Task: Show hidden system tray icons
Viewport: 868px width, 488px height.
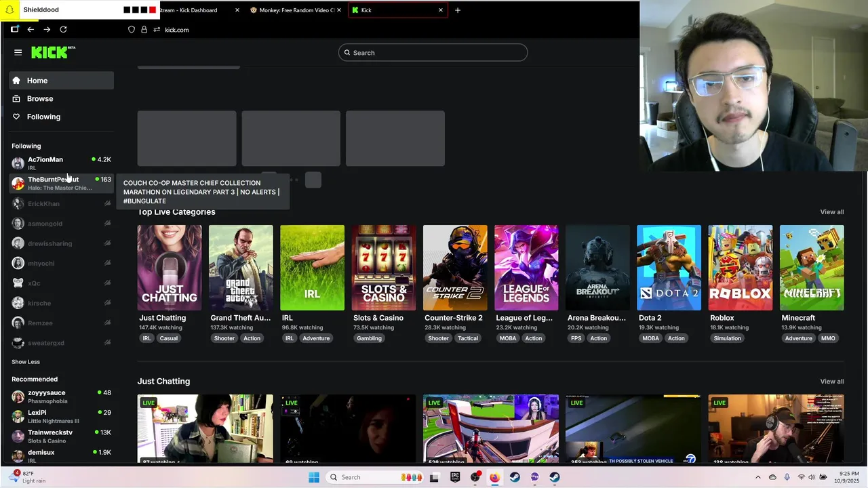Action: point(758,477)
